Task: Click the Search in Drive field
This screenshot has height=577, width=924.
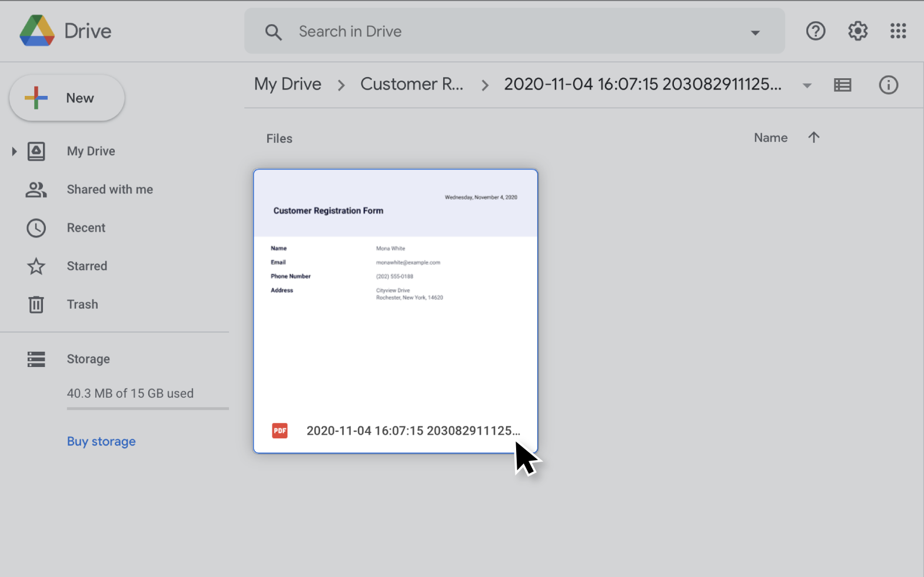Action: click(506, 32)
